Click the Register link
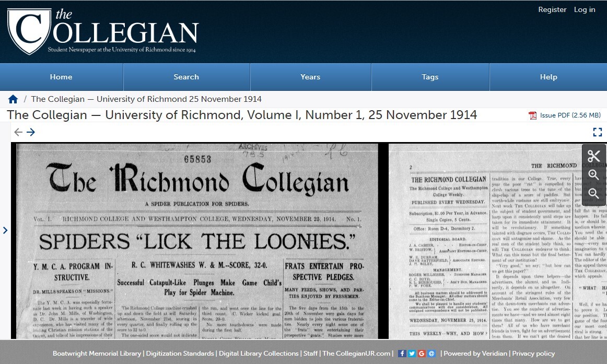 click(x=552, y=9)
